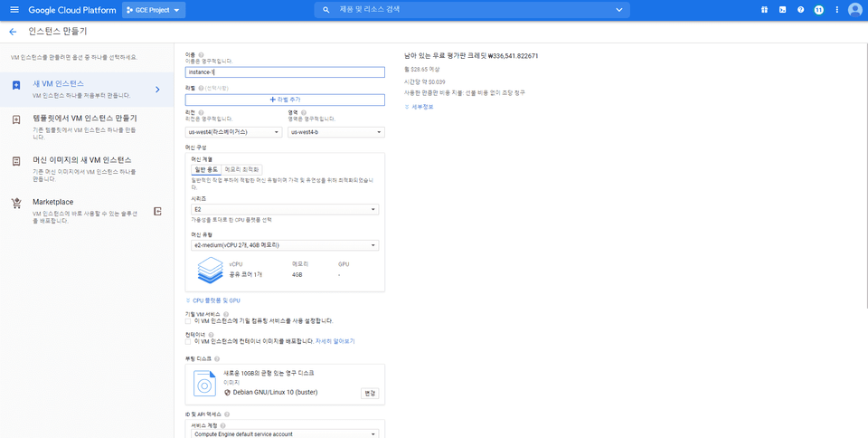868x438 pixels.
Task: Open the machine type e2-medium dropdown
Action: pyautogui.click(x=285, y=245)
